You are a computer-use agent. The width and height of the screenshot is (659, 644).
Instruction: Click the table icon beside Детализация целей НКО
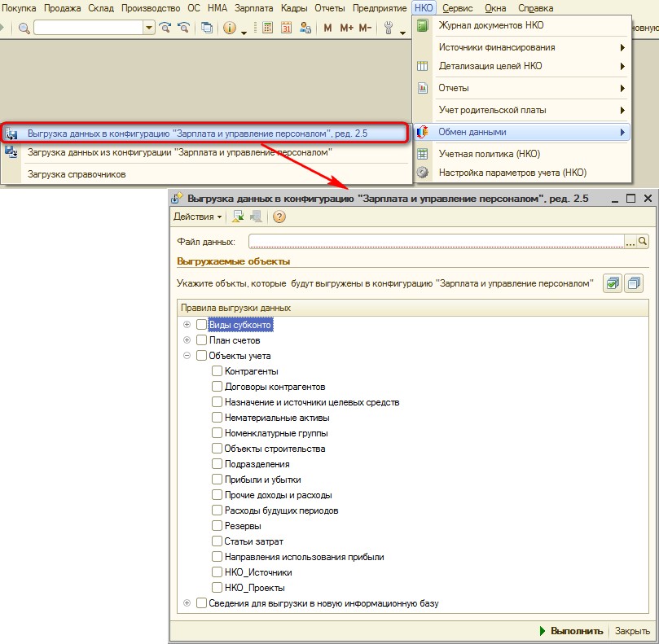coord(423,66)
